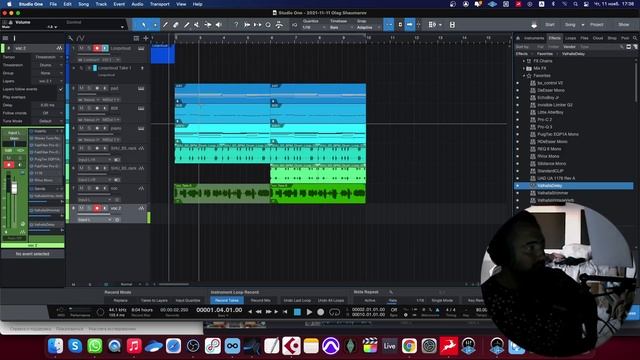Click the Loop cycle toolbar icon
This screenshot has width=640, height=360.
(x=268, y=25)
